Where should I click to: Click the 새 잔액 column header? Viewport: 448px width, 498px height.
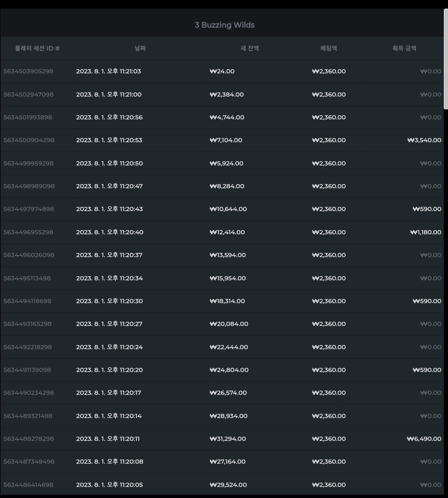point(250,49)
